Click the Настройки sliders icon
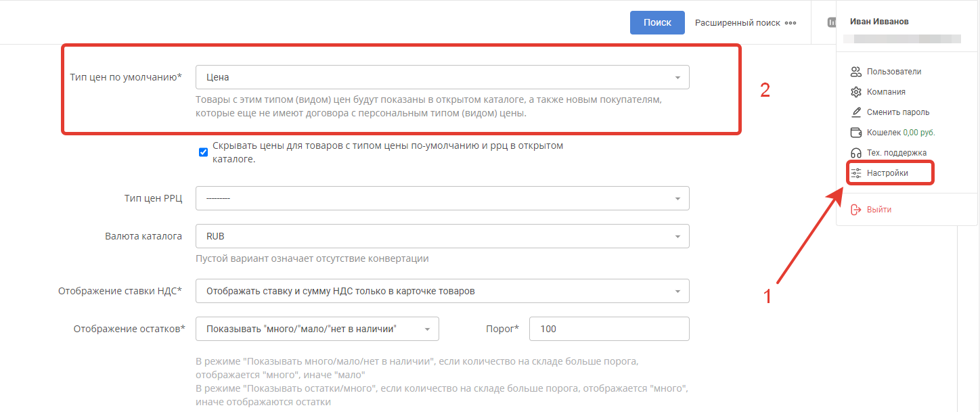980x412 pixels. pos(856,173)
